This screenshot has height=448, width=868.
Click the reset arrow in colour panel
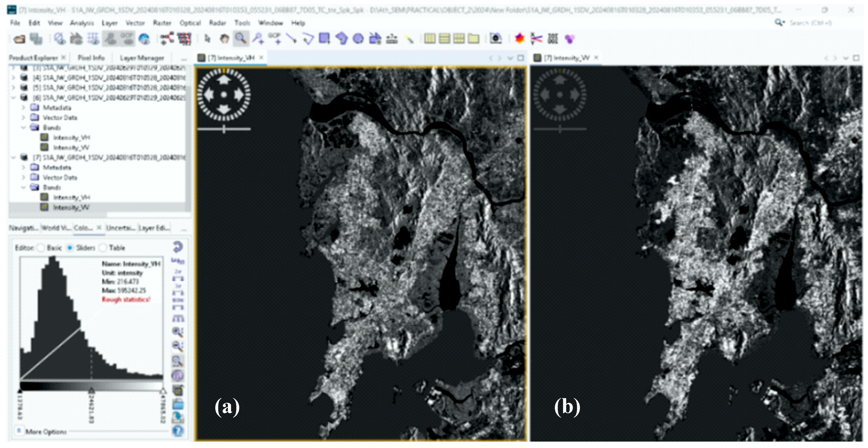178,247
